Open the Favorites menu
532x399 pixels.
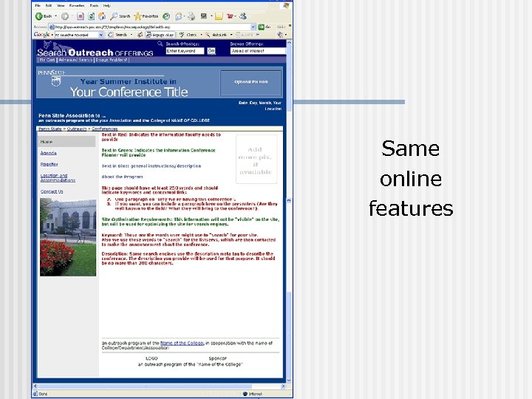click(x=77, y=5)
